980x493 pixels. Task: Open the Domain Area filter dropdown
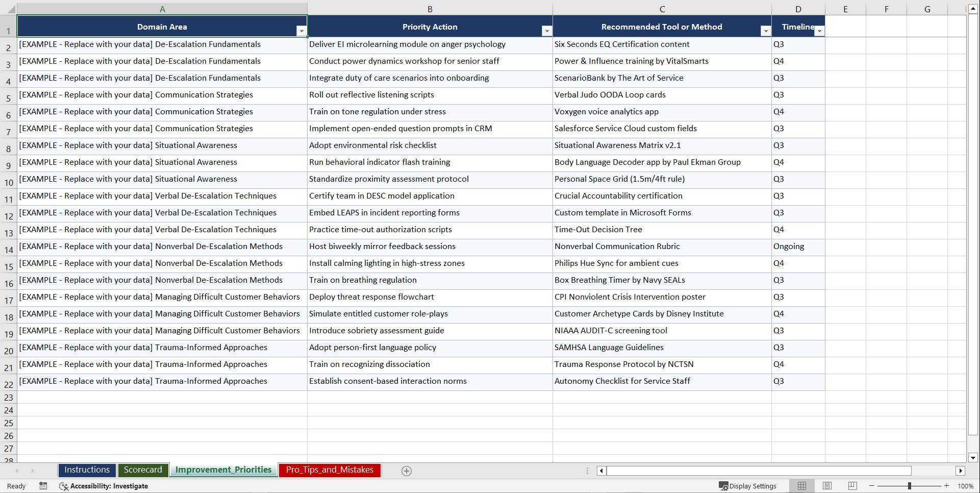coord(302,31)
